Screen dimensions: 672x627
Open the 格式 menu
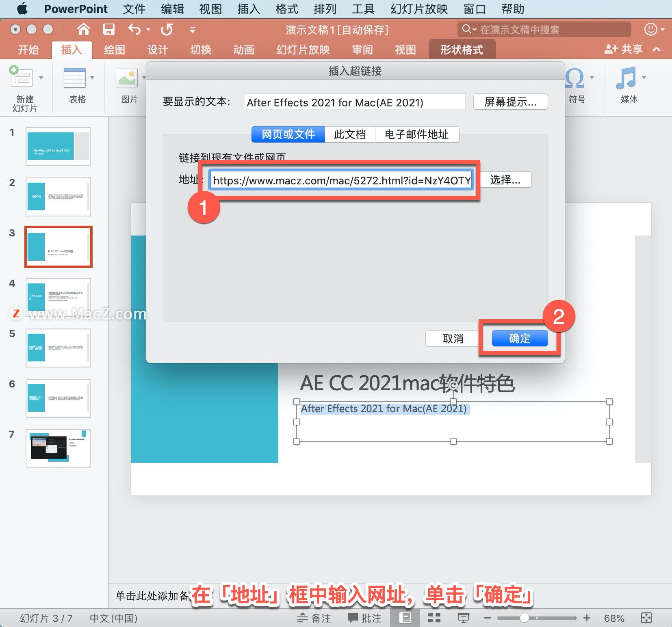tap(287, 9)
